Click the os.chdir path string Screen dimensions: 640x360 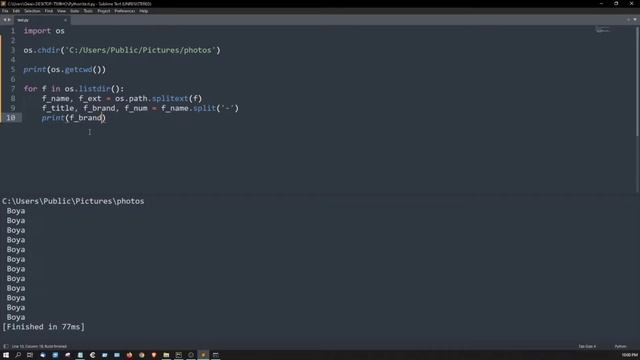(140, 50)
